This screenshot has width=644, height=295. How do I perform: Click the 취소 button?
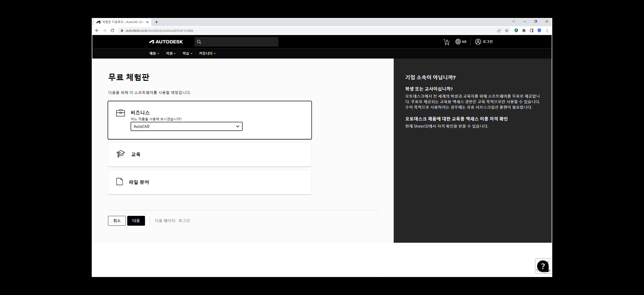pos(117,221)
